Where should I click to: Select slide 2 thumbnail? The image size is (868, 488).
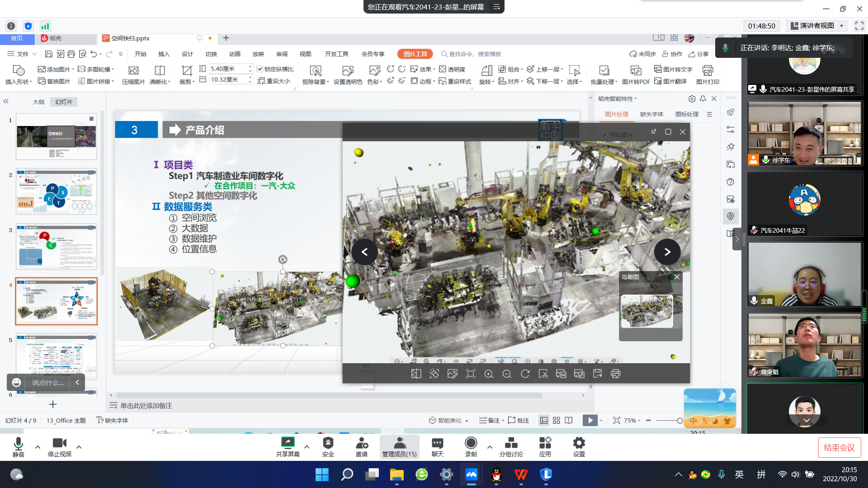pos(57,192)
